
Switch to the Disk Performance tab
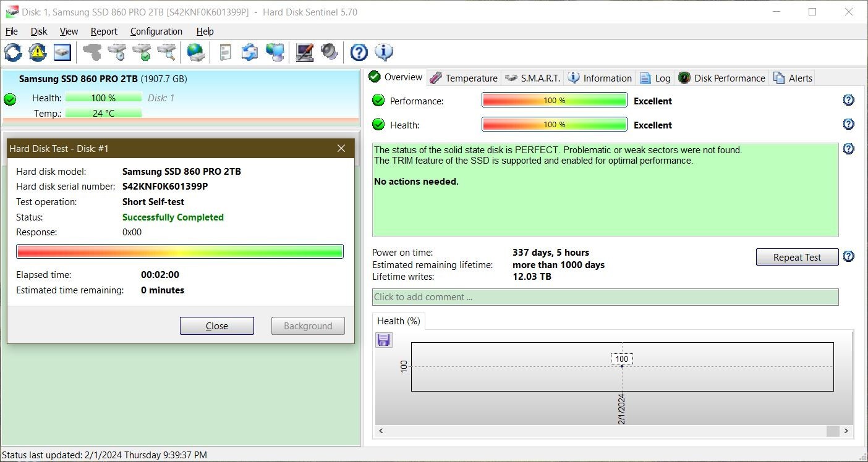pos(722,78)
